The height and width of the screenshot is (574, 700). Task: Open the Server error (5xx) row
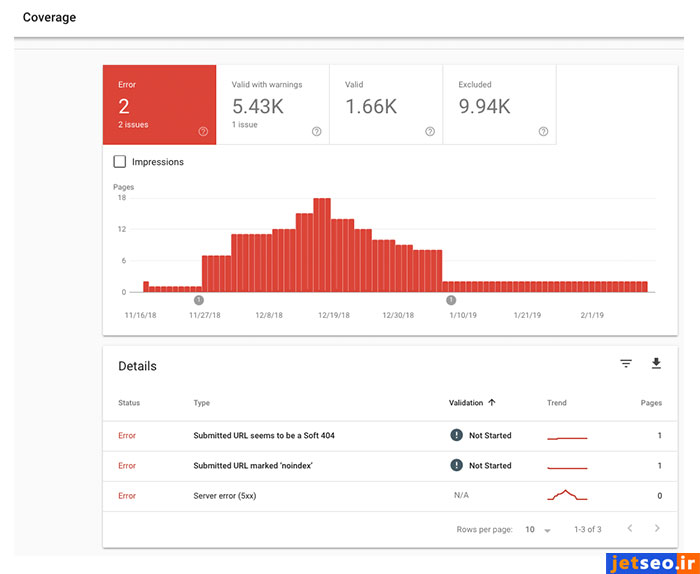224,496
